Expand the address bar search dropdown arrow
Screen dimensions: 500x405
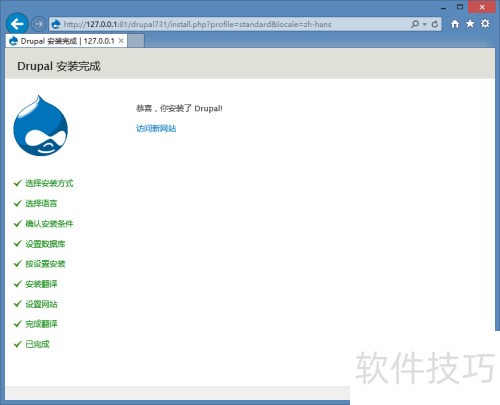[x=424, y=24]
